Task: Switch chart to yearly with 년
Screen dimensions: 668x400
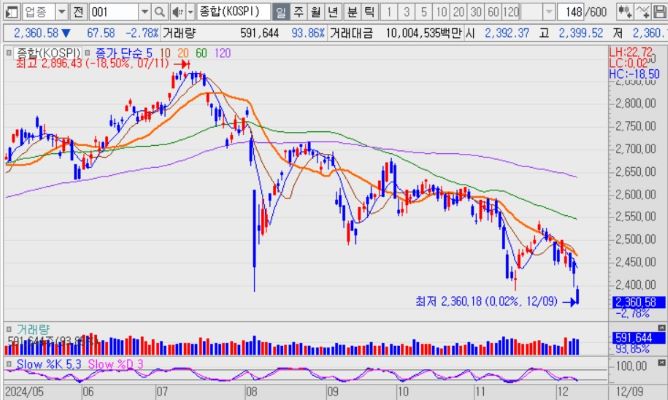Action: tap(333, 12)
